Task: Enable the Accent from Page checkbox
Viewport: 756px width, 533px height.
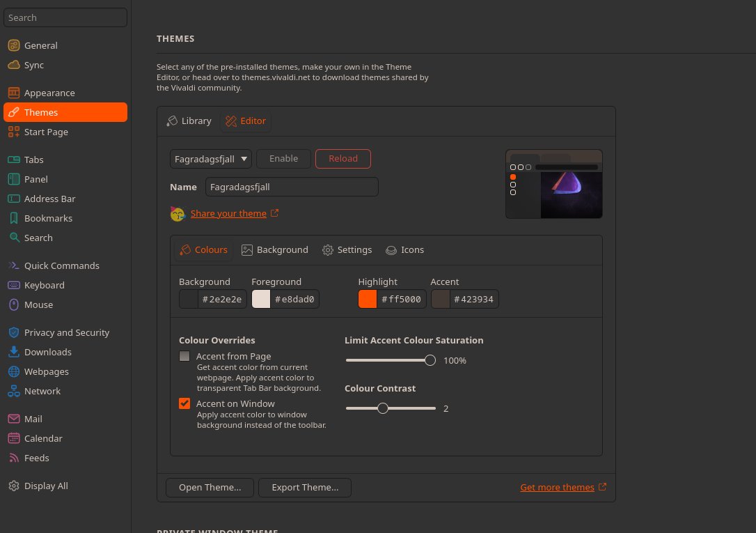Action: click(184, 356)
